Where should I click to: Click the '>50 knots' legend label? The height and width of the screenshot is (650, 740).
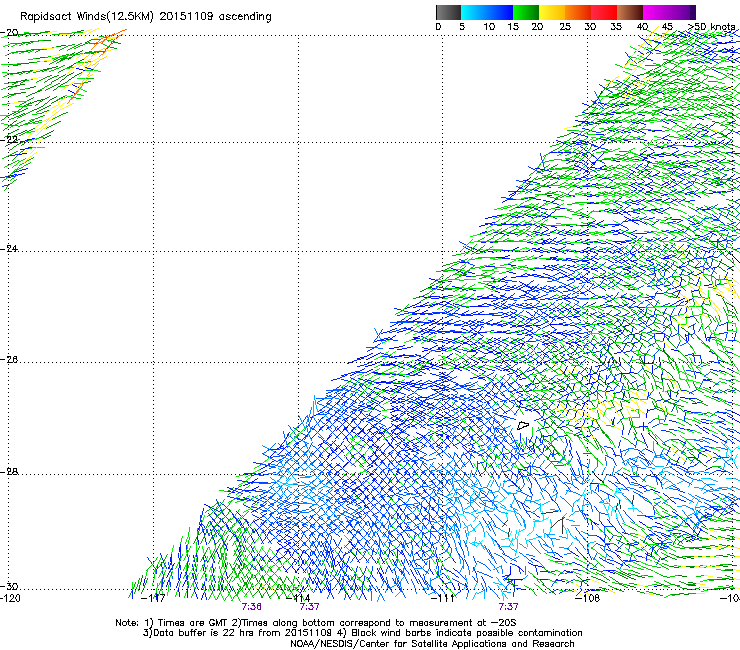coord(712,27)
